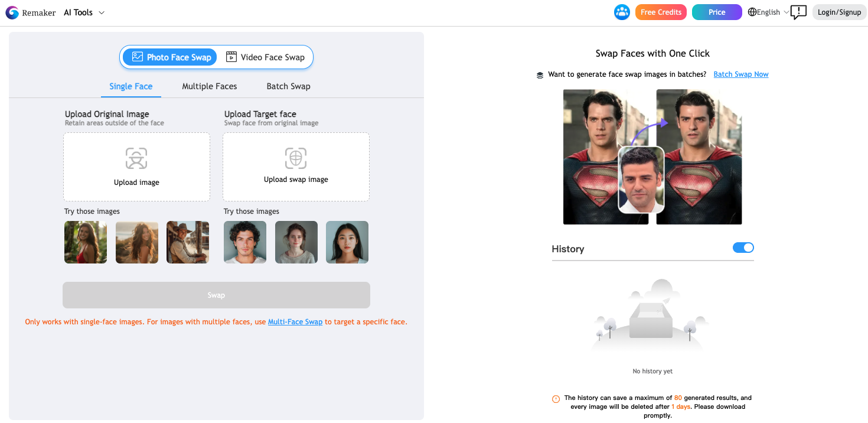Click the Multi-Face Swap link

point(295,321)
